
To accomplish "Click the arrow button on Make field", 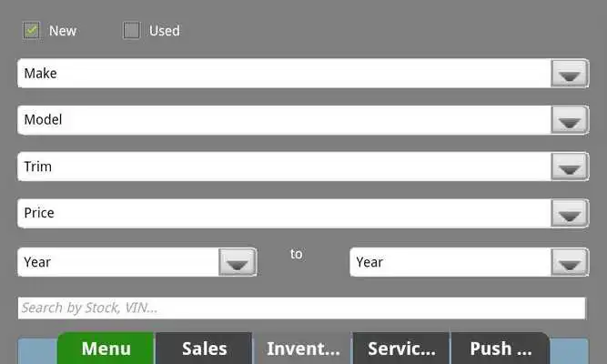I will click(569, 74).
